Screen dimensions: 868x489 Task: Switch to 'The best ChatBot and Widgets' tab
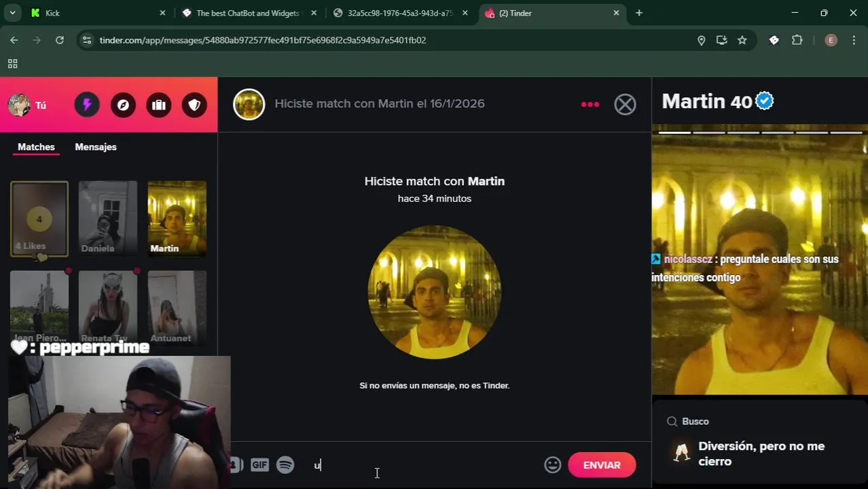click(247, 13)
